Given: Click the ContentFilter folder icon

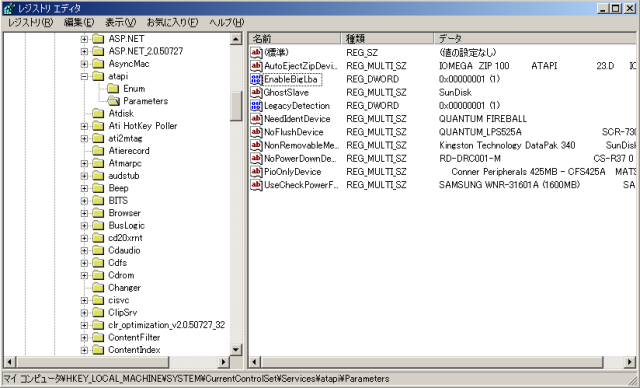Looking at the screenshot, I should point(98,337).
